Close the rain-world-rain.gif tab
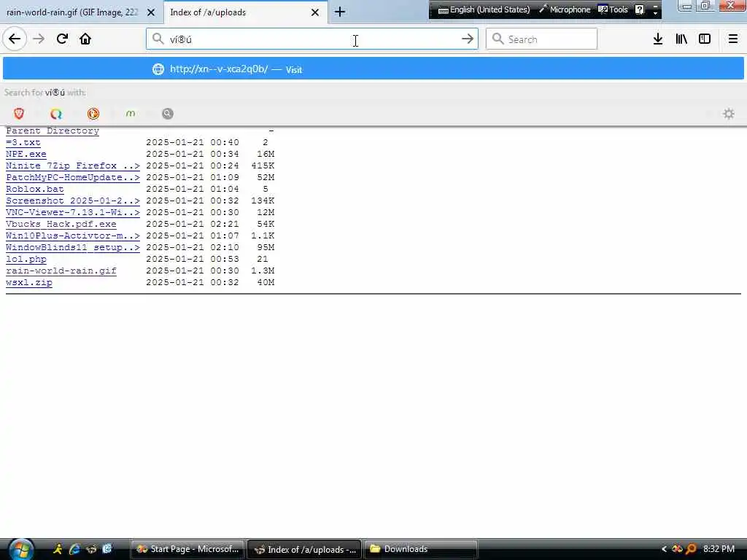Image resolution: width=747 pixels, height=560 pixels. (x=151, y=12)
